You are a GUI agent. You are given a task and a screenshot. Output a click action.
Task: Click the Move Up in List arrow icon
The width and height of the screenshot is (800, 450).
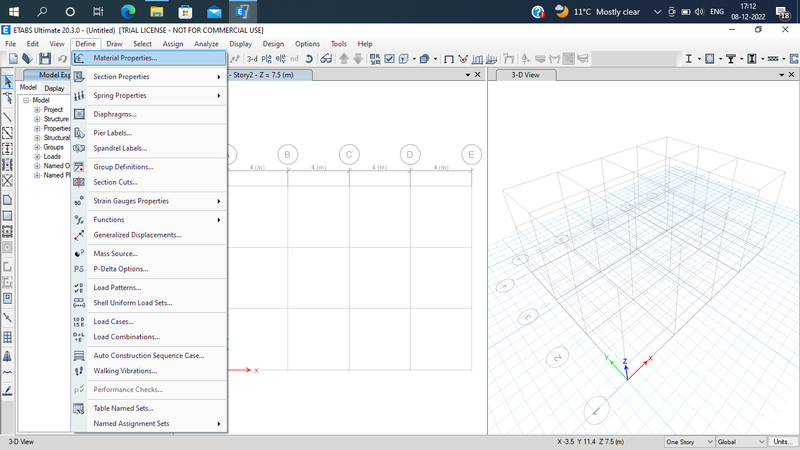tap(344, 59)
